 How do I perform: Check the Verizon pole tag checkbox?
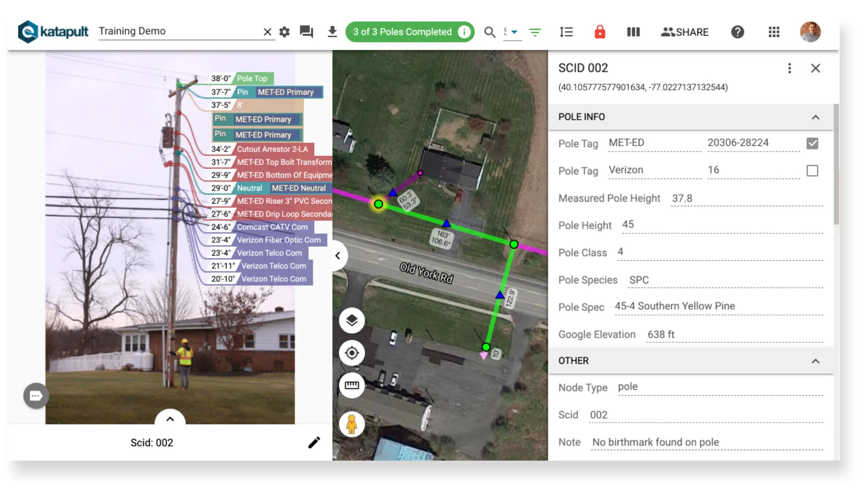(x=812, y=171)
